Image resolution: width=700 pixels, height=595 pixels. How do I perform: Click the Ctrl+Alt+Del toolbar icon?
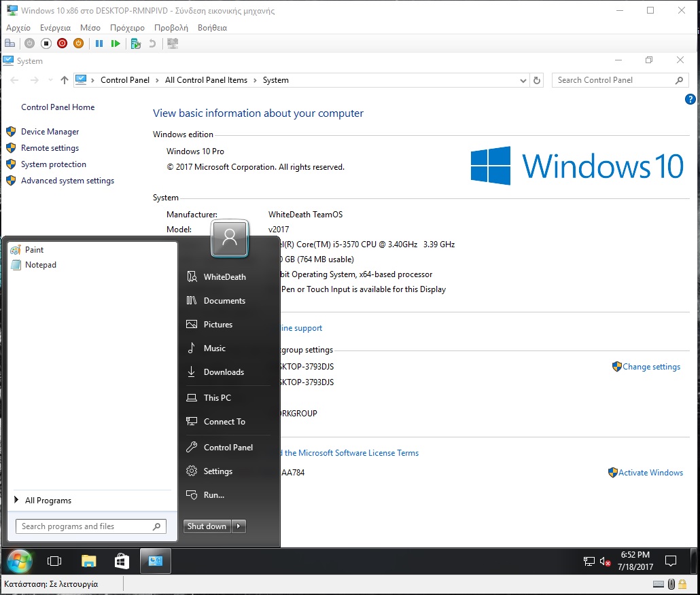pos(10,43)
